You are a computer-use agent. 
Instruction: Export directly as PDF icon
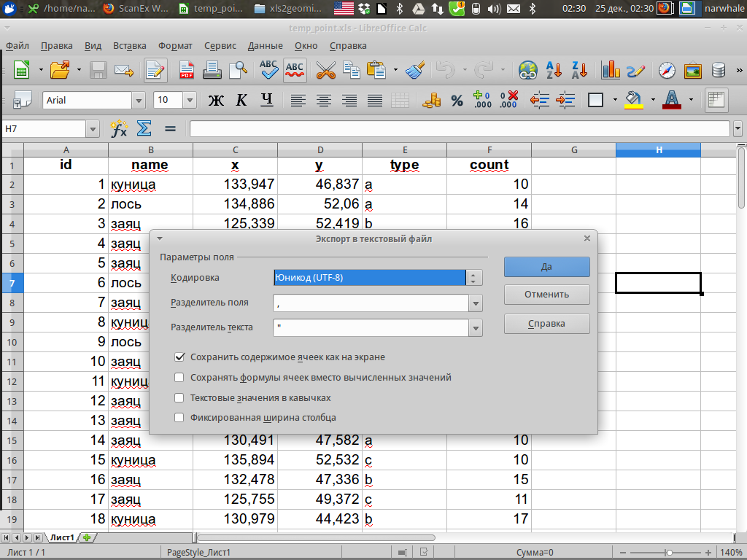[x=186, y=71]
